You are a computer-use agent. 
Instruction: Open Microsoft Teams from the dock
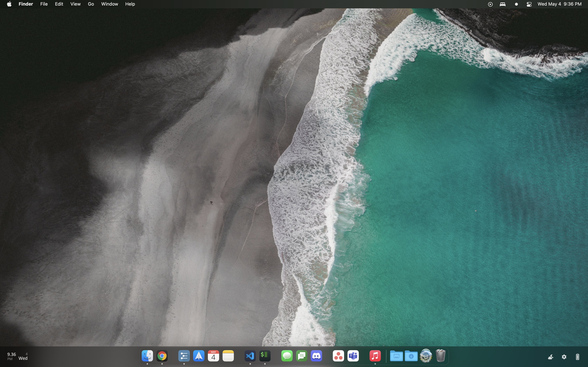[x=353, y=356]
